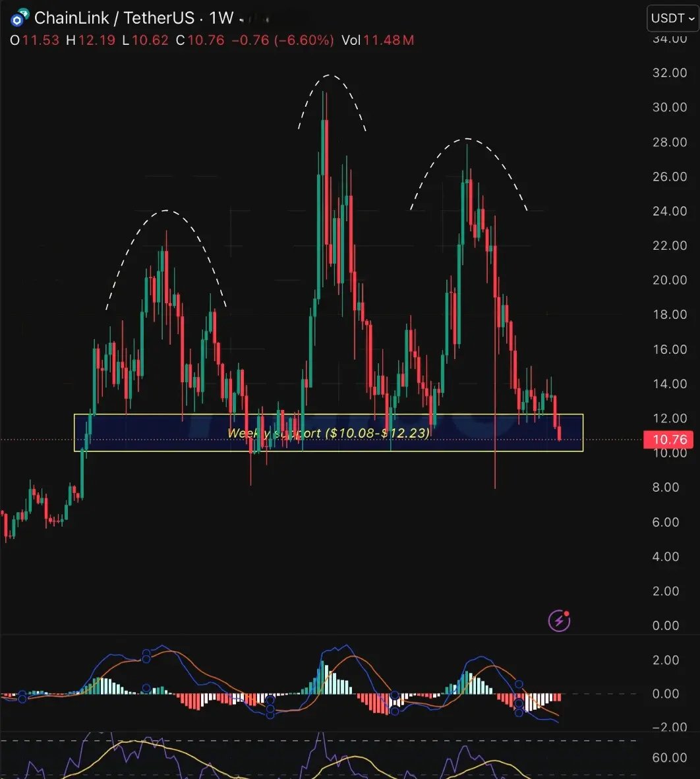
Task: Click the ChainLink / TetherUS symbol title
Action: coord(114,18)
